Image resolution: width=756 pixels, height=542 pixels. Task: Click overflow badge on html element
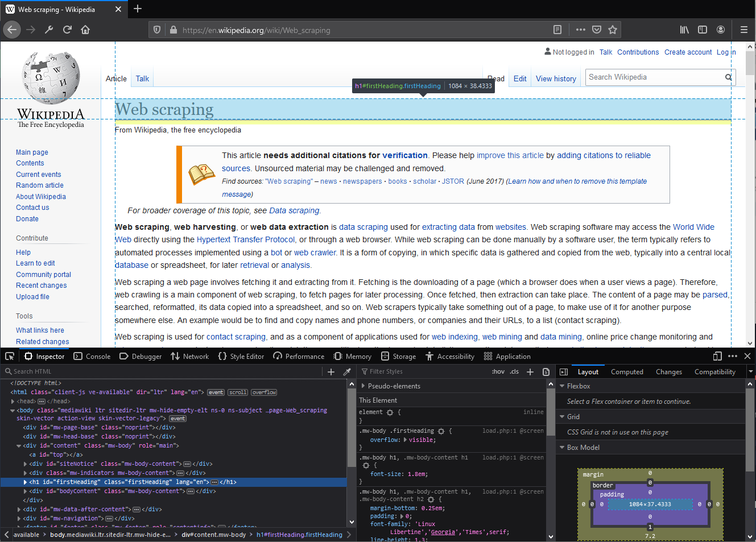[x=264, y=392]
